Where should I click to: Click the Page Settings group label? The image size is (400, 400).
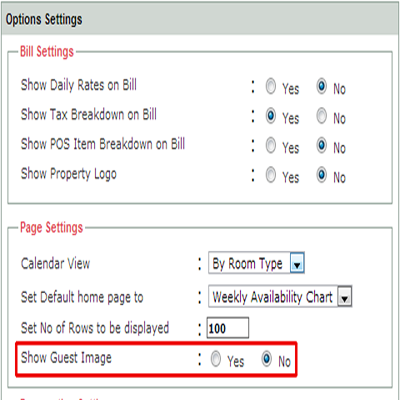(x=51, y=228)
